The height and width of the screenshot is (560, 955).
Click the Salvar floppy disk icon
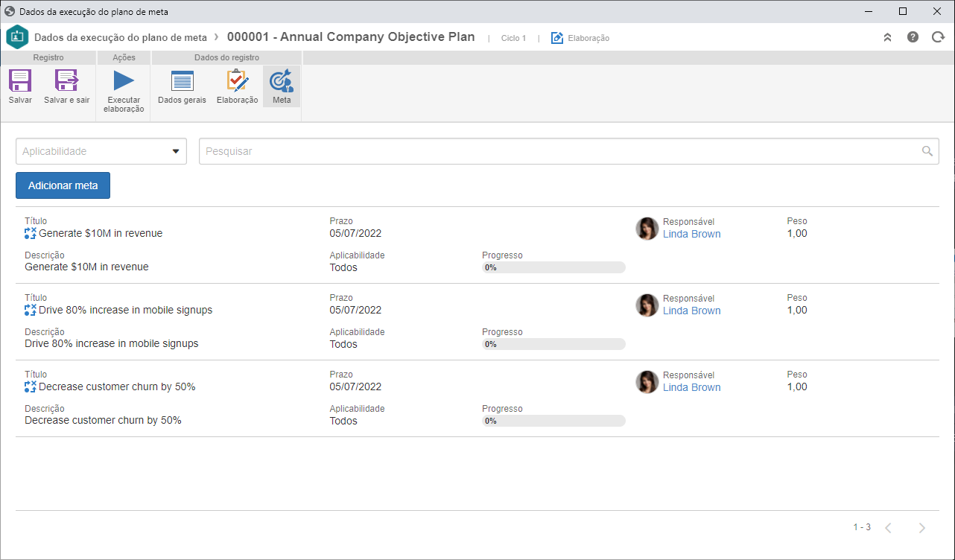point(20,80)
